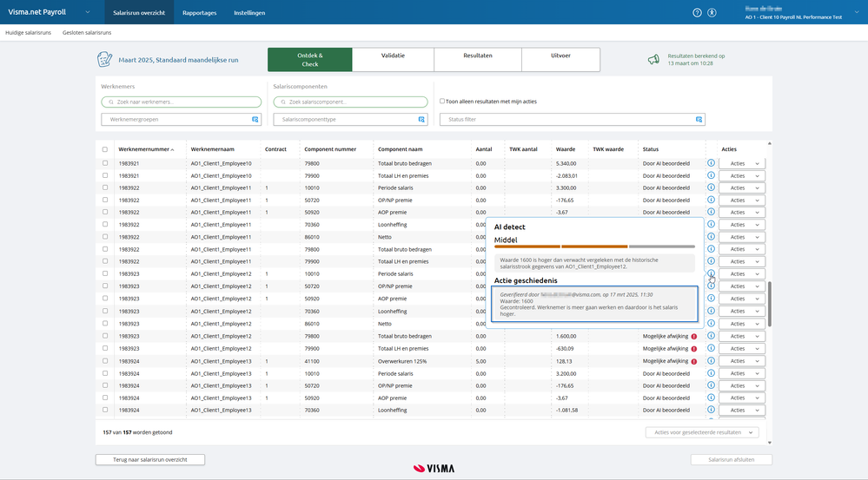Viewport: 868px width, 480px height.
Task: Select checkbox for Employee12 Netto row
Action: tap(104, 324)
